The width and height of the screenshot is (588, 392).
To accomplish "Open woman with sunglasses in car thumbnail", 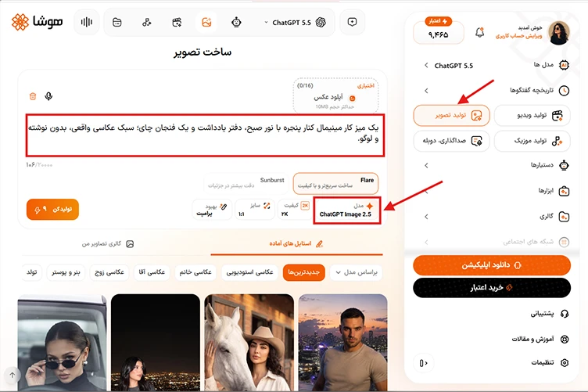I will click(x=62, y=342).
